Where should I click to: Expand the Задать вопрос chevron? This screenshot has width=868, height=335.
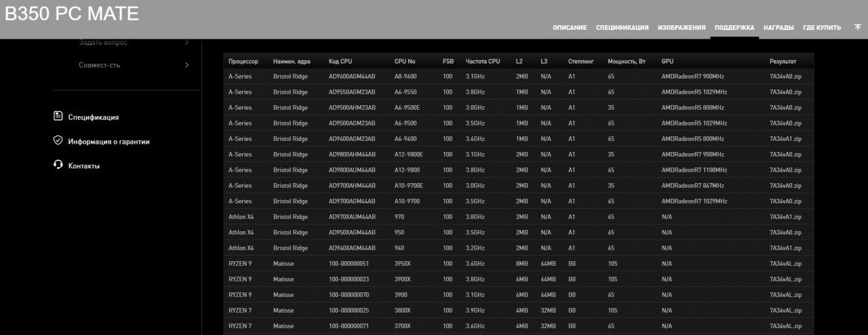(x=186, y=42)
